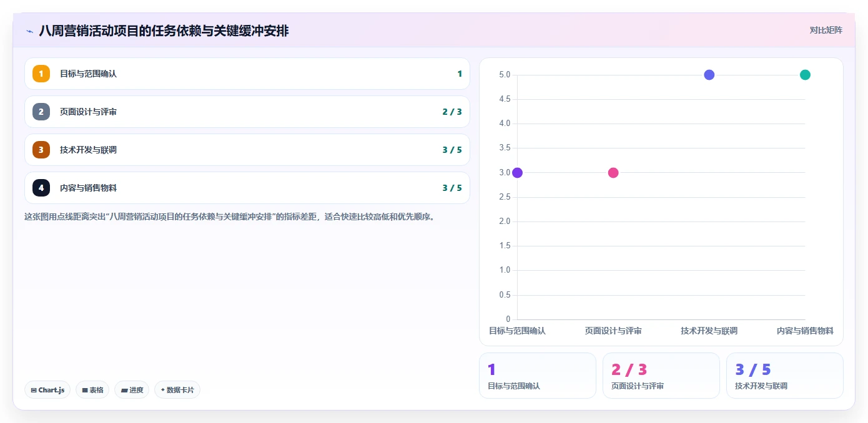Click the 技术开发与联调 x-axis label
Viewport: 868px width, 423px height.
click(x=709, y=331)
